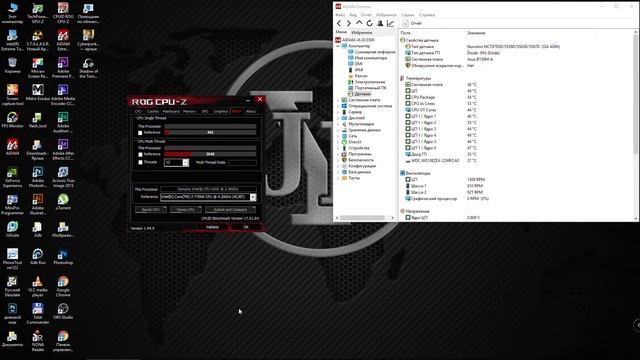This screenshot has width=640, height=360.
Task: Open the Adobe Illustrator desktop icon
Action: [38, 204]
